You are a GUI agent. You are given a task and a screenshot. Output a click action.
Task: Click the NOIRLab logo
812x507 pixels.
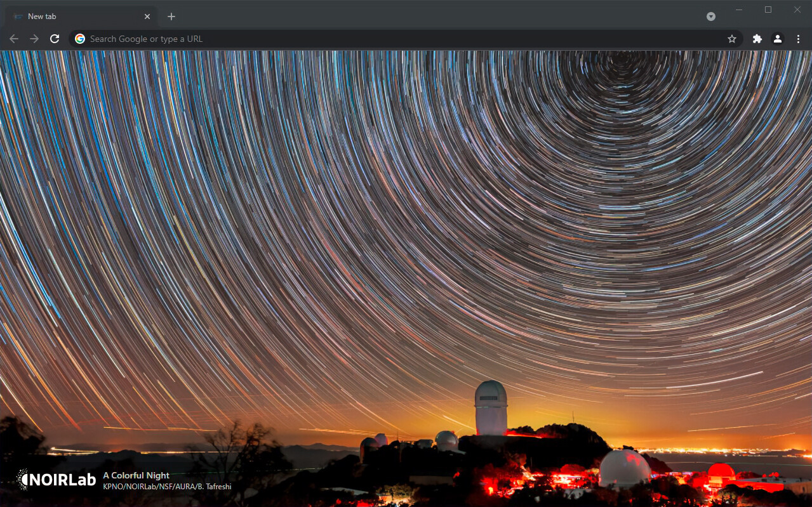(x=56, y=480)
